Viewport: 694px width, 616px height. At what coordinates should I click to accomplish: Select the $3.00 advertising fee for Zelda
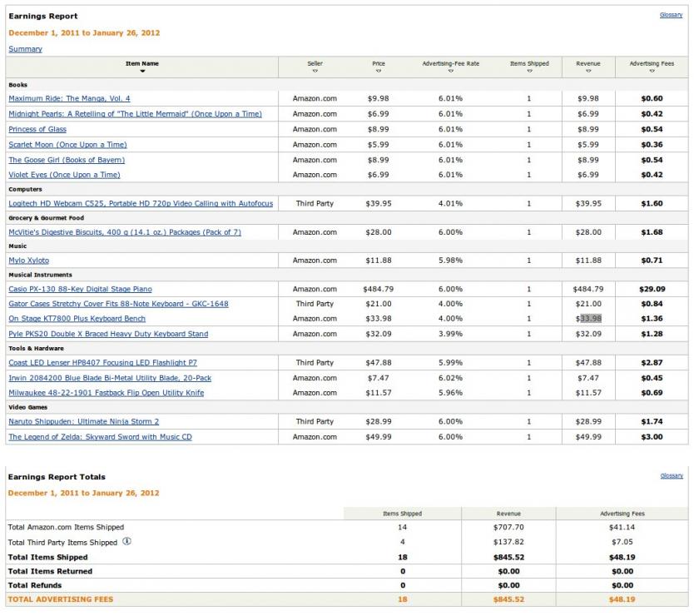coord(652,437)
